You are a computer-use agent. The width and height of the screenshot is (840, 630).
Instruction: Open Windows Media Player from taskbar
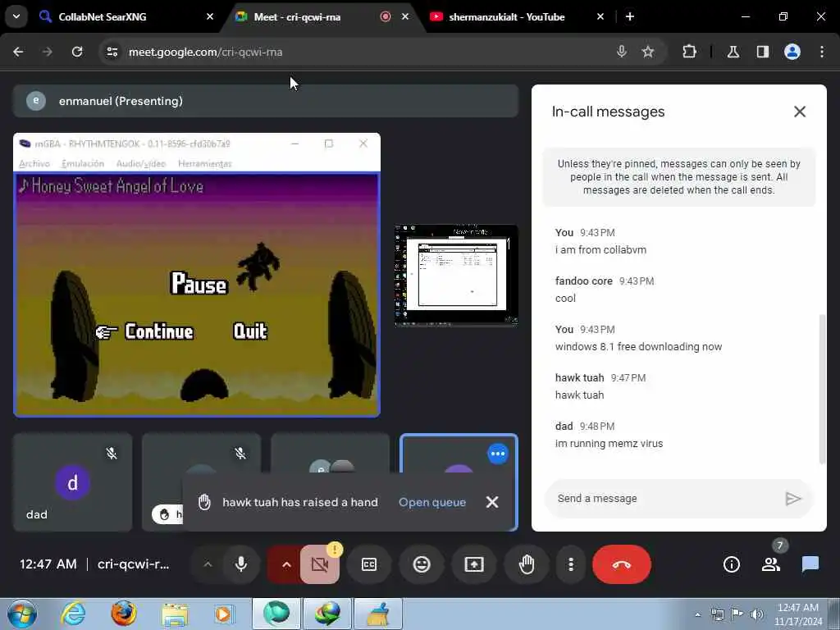point(224,614)
